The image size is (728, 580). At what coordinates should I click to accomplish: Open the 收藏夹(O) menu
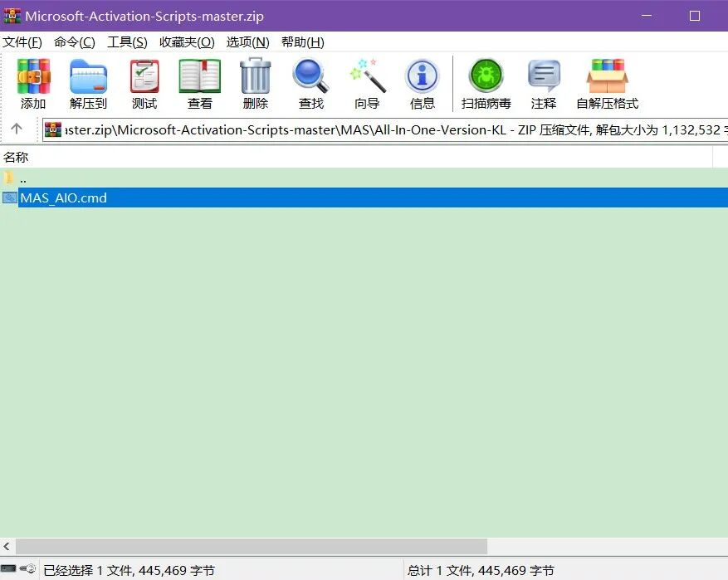click(187, 42)
